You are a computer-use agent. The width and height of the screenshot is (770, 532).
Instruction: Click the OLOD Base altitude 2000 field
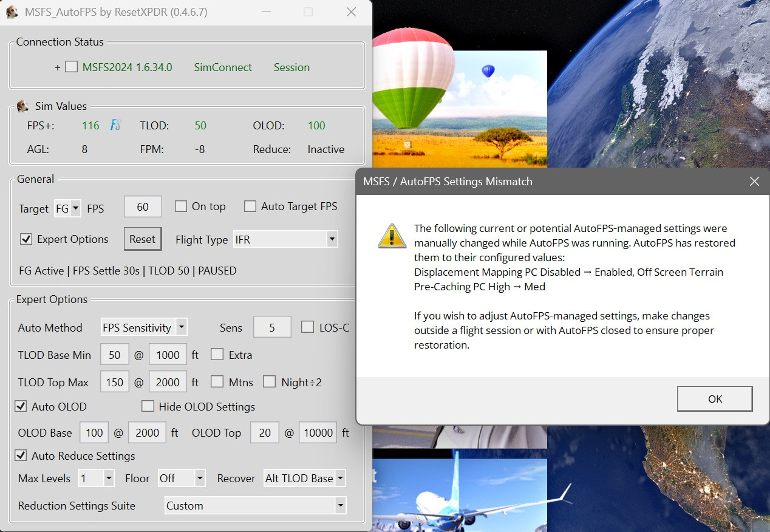click(x=147, y=432)
